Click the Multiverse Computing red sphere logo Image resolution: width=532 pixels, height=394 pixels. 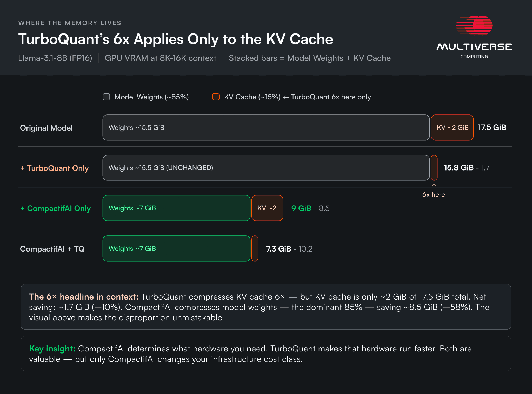(x=474, y=25)
